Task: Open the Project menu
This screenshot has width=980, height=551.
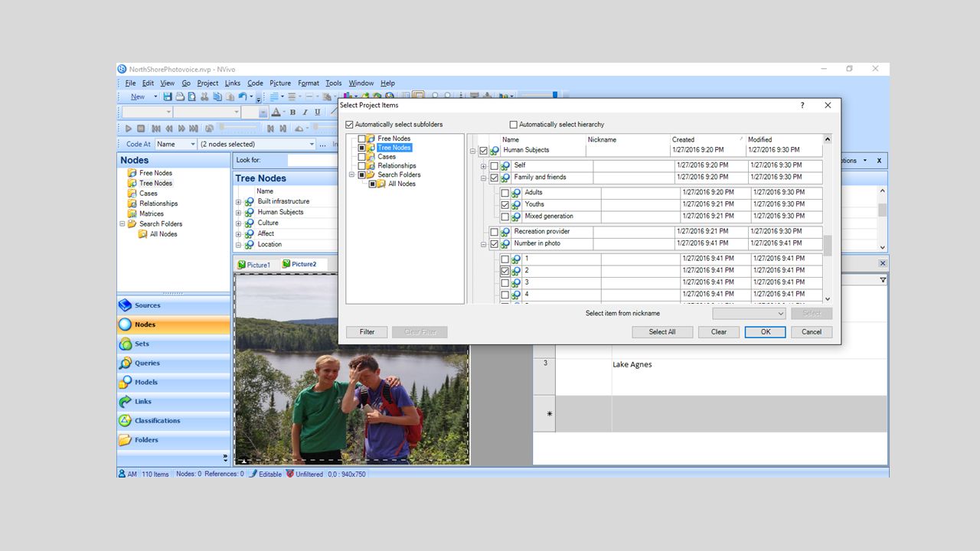Action: point(207,83)
